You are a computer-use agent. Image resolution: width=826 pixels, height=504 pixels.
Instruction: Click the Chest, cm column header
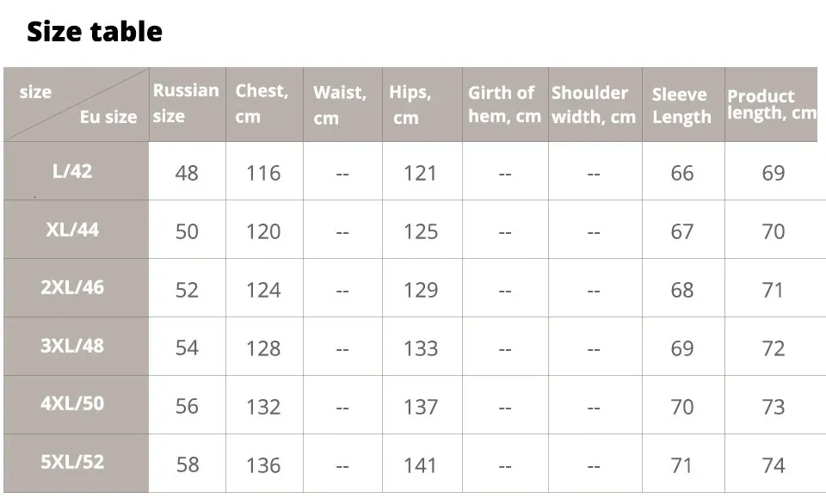tap(262, 103)
